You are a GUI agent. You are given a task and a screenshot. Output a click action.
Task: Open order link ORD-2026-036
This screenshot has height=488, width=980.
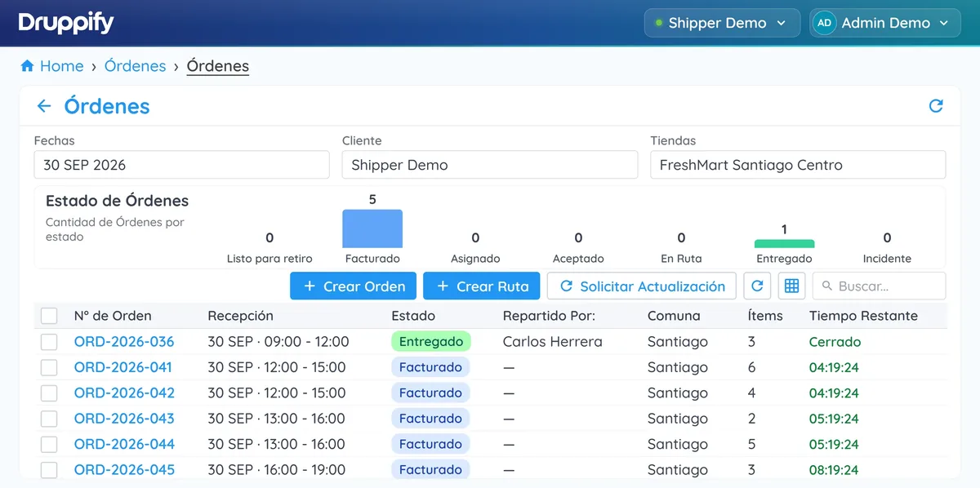tap(124, 342)
